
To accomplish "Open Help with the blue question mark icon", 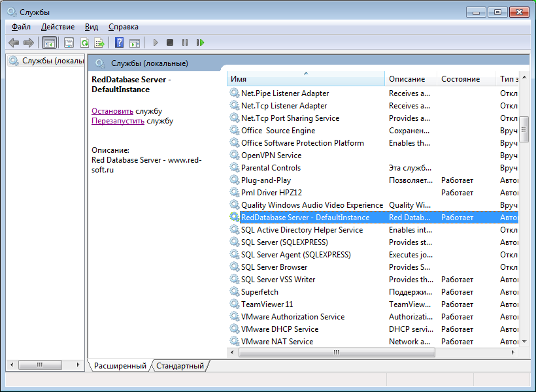I will point(119,42).
